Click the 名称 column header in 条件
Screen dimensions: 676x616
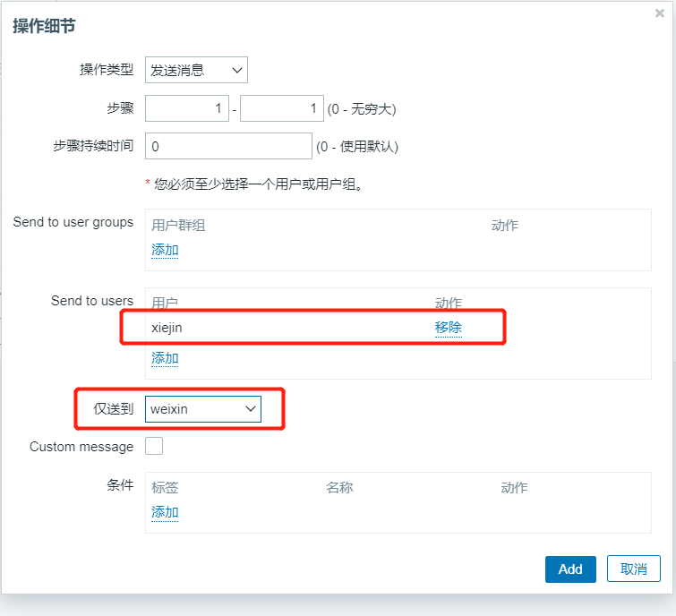point(339,488)
